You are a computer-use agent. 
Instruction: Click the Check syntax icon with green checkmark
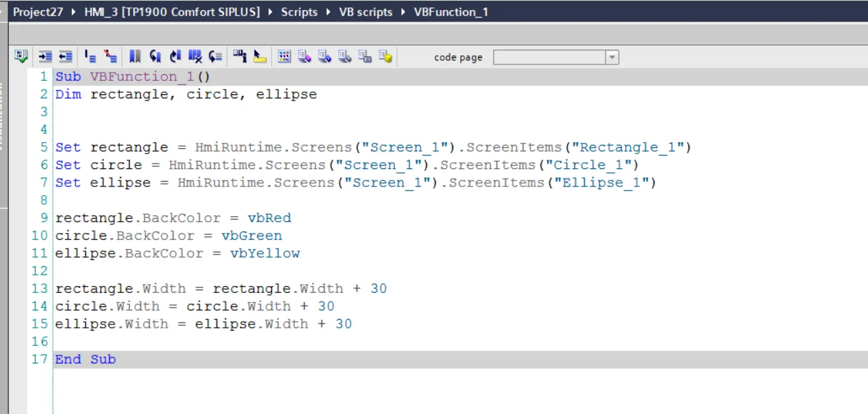(x=22, y=57)
